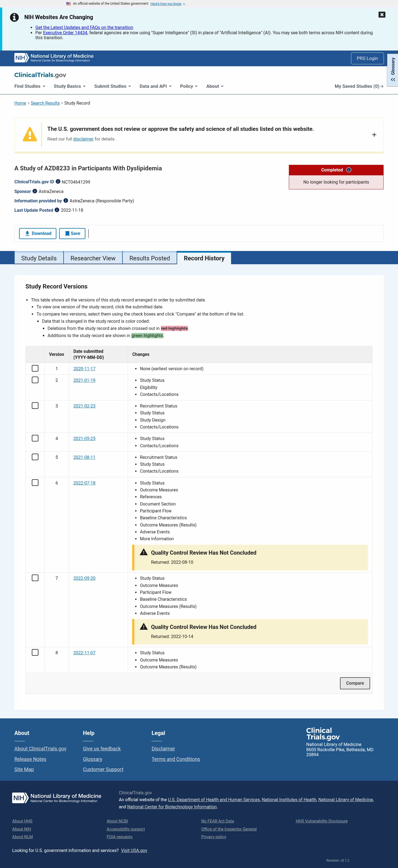Switch to the Study Details tab
The image size is (398, 868).
coord(39,258)
